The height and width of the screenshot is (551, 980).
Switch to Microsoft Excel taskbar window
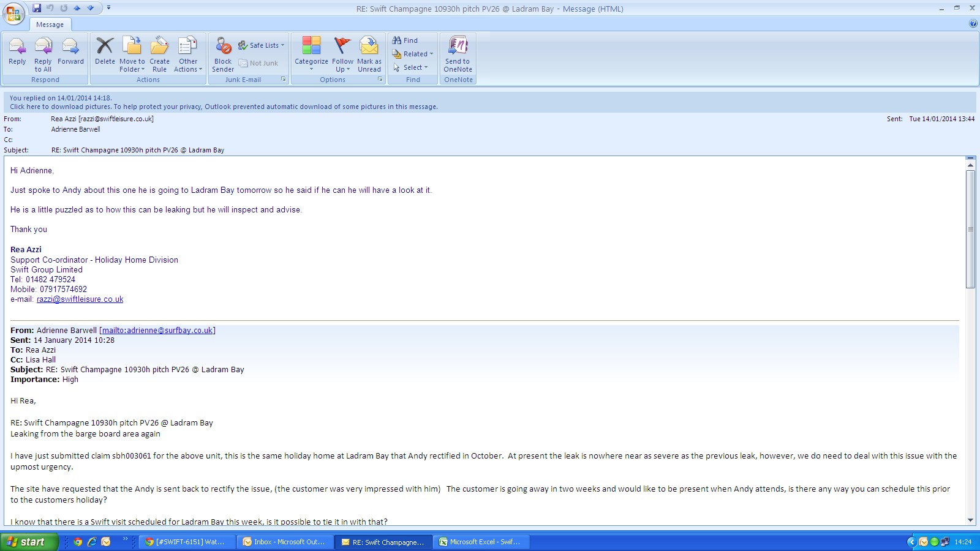pos(481,542)
